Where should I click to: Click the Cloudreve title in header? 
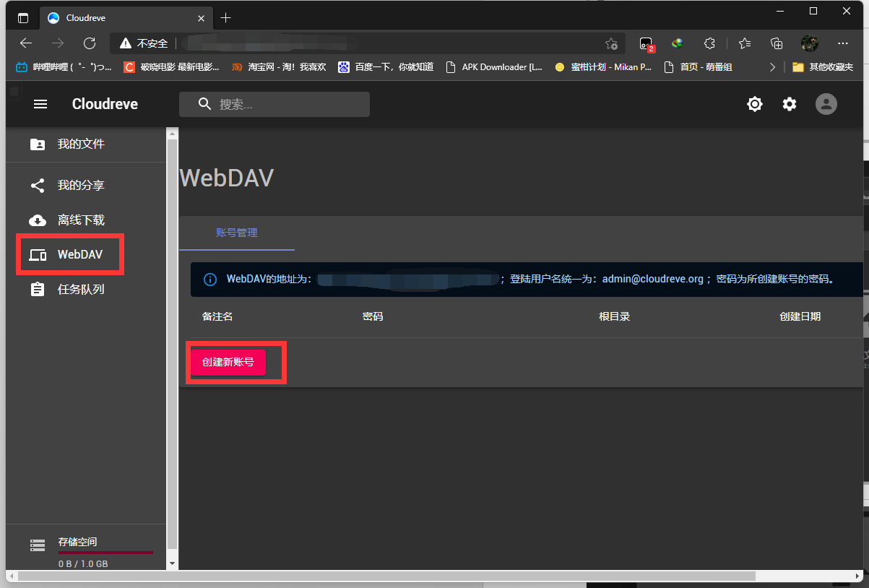click(x=105, y=104)
